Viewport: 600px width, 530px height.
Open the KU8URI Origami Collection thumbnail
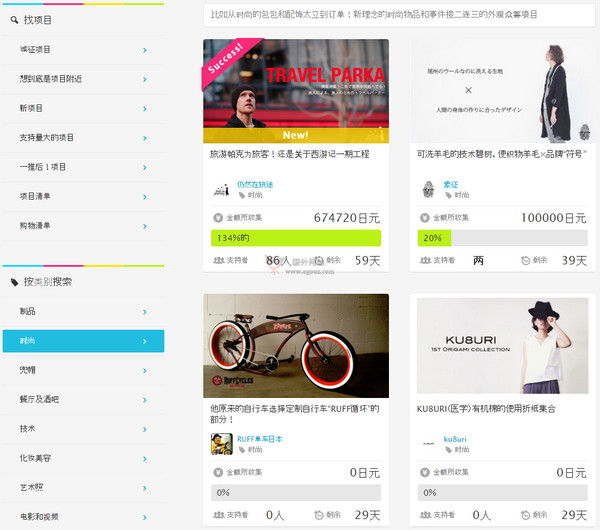tap(502, 346)
